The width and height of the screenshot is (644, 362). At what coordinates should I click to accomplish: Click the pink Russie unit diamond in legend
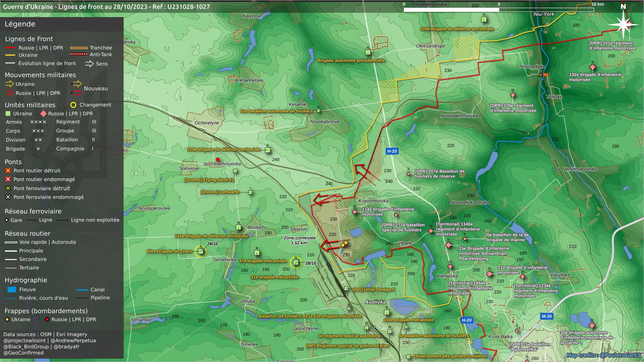[x=43, y=114]
